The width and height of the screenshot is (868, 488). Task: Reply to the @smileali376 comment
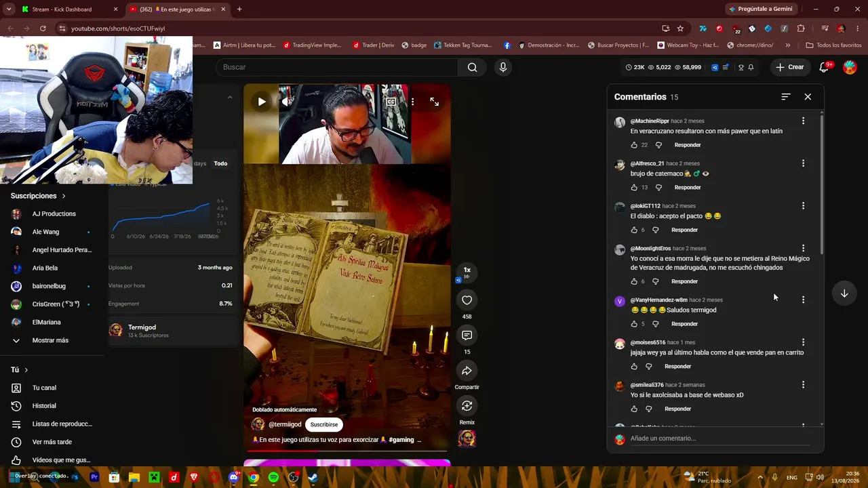(x=677, y=409)
